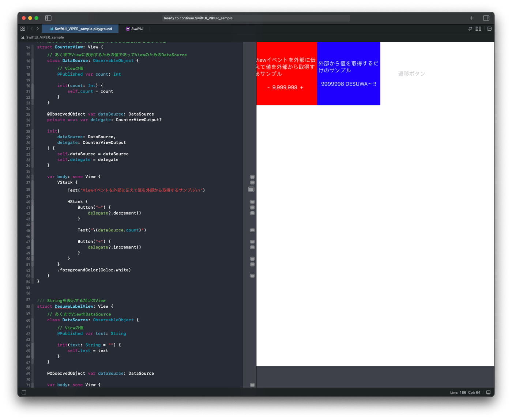Viewport: 512px width, 420px height.
Task: Click 'struct DesuwaLabelView: View' declaration
Action: (75, 307)
